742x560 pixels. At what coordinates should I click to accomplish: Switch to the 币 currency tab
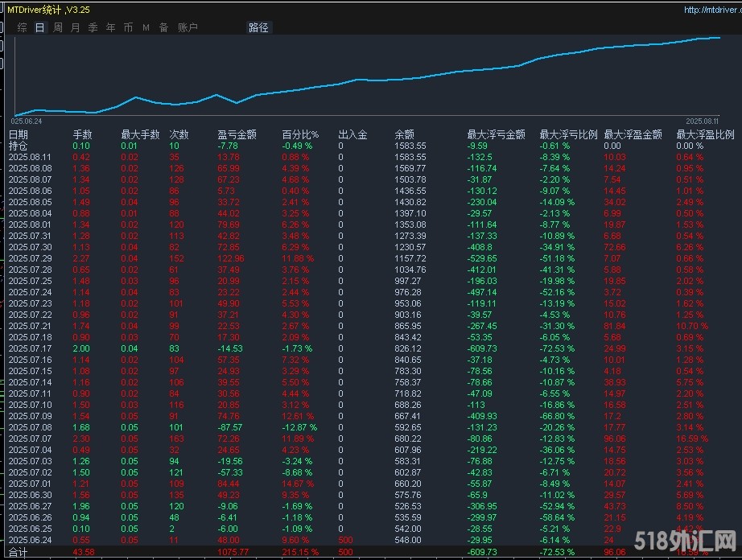point(129,27)
